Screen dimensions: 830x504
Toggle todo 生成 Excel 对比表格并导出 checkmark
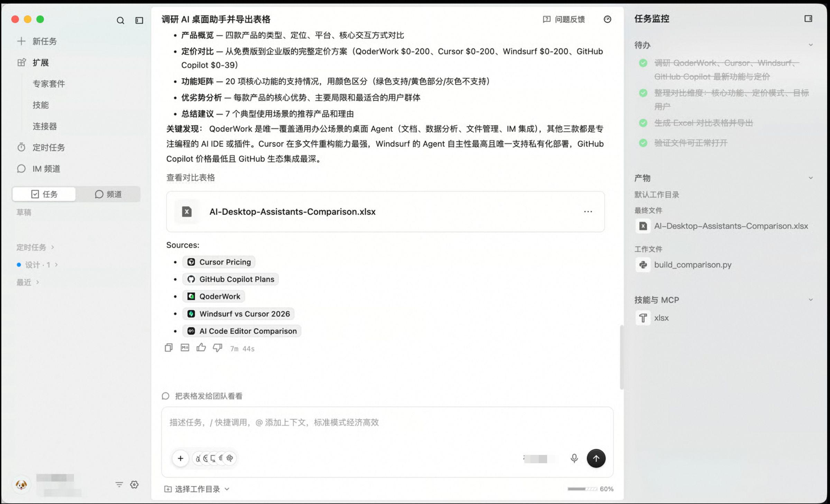coord(643,123)
